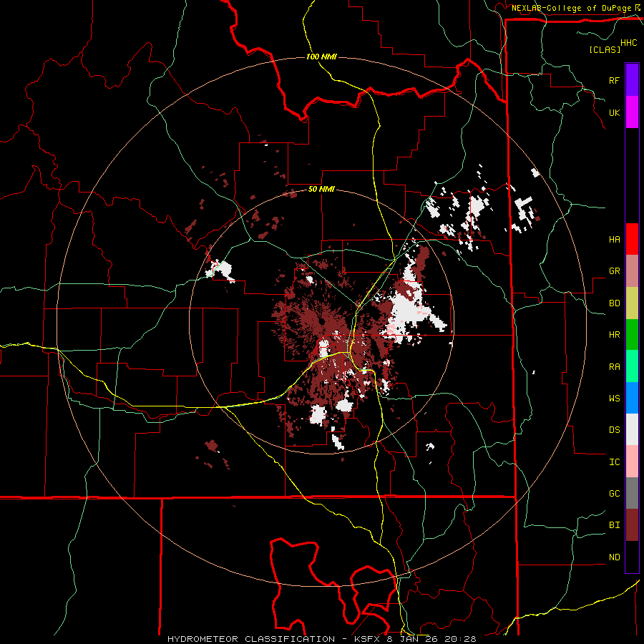
Task: Click the "GR" legend label text
Action: (614, 270)
